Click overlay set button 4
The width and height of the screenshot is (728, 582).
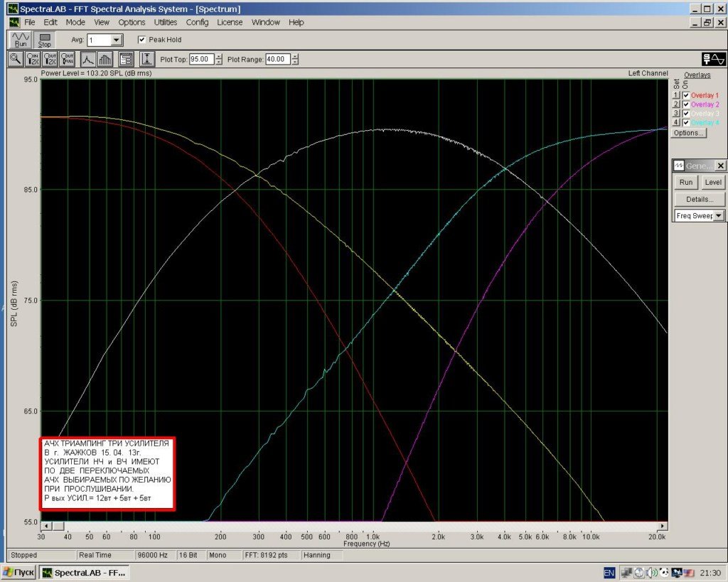[x=676, y=122]
